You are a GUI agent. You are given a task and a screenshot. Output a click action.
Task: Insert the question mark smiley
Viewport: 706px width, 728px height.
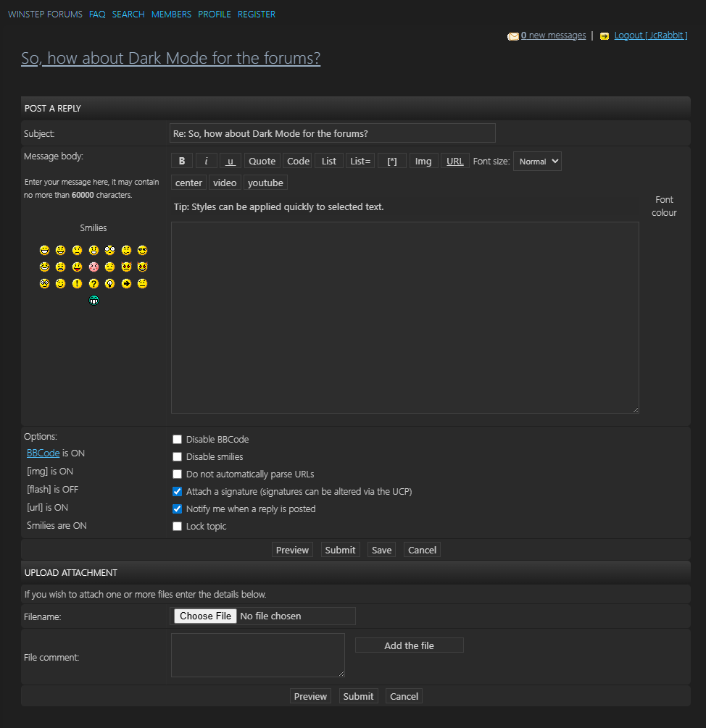tap(94, 283)
